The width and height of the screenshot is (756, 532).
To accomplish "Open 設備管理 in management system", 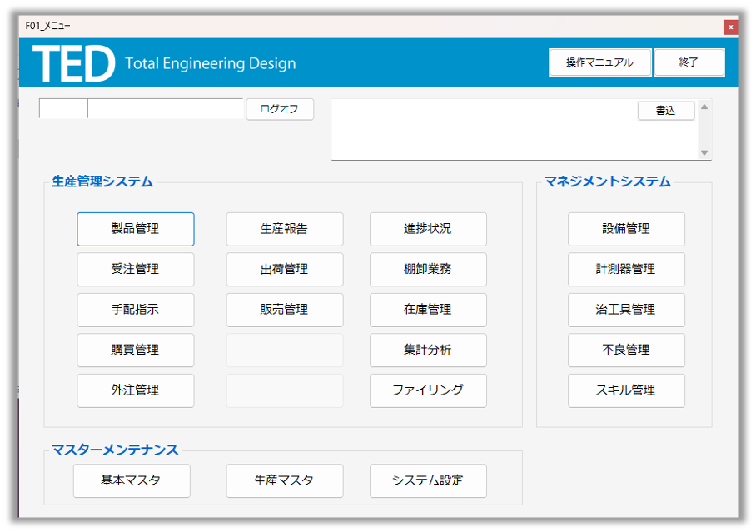I will [x=626, y=229].
